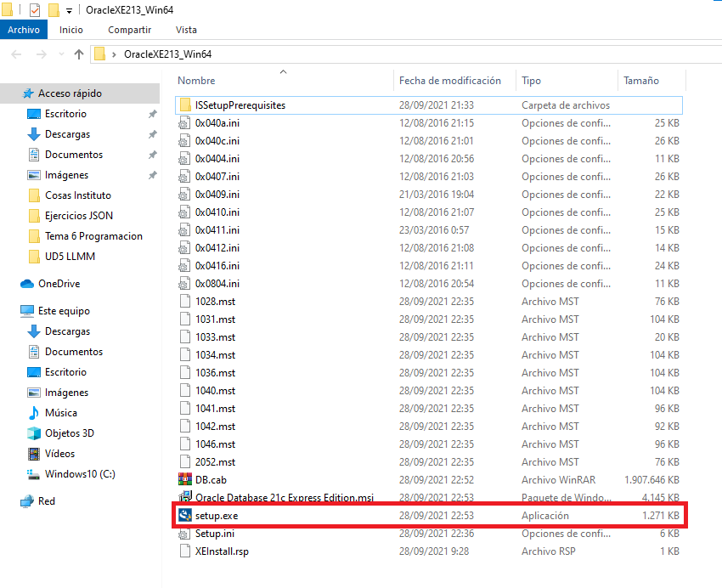Switch to the Vista ribbon tab
Viewport: 722px width, 588px height.
186,30
